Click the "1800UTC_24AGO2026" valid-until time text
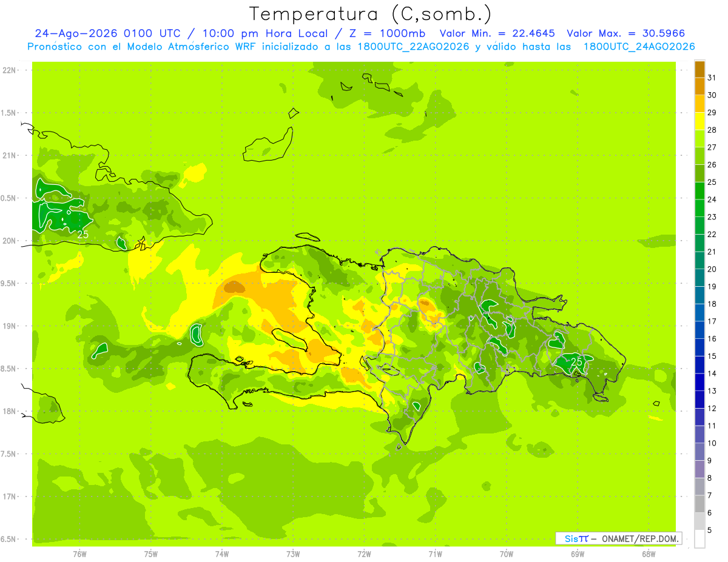 tap(639, 47)
